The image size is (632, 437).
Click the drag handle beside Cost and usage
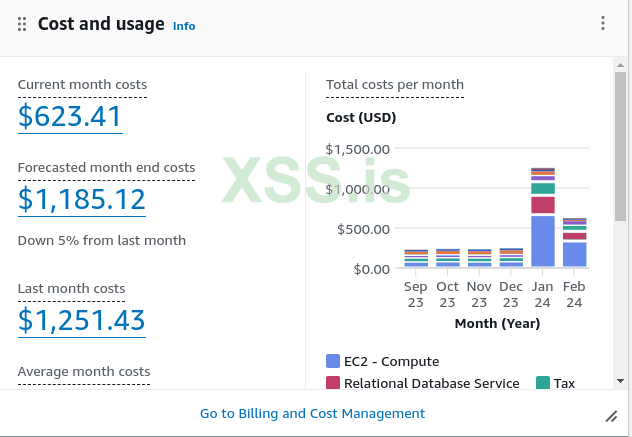coord(22,24)
